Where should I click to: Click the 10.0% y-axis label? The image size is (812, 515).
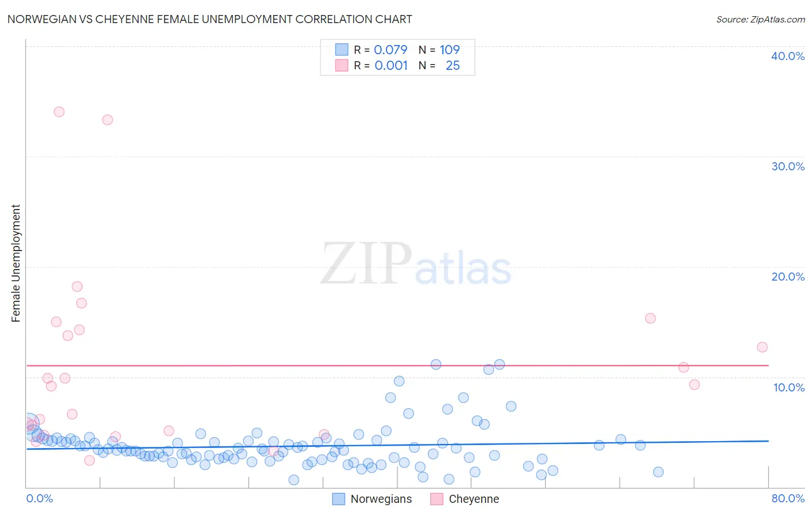[x=789, y=387]
